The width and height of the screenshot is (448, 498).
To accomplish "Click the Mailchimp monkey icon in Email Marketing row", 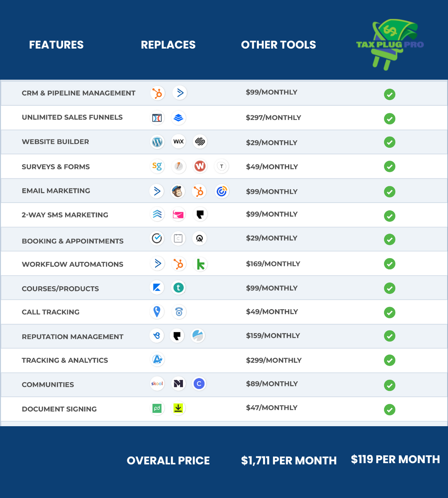I will pyautogui.click(x=178, y=191).
